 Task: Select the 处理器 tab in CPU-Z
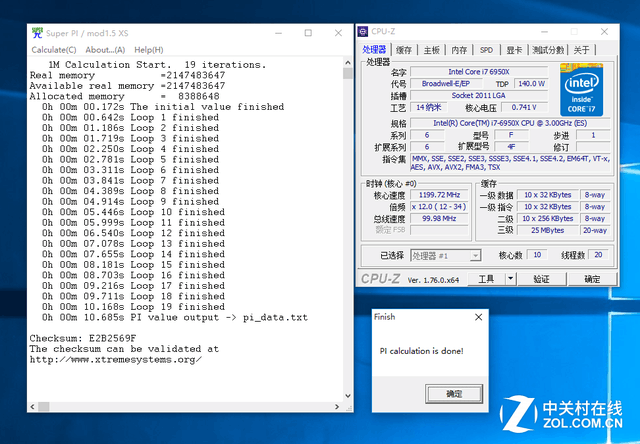pyautogui.click(x=374, y=49)
